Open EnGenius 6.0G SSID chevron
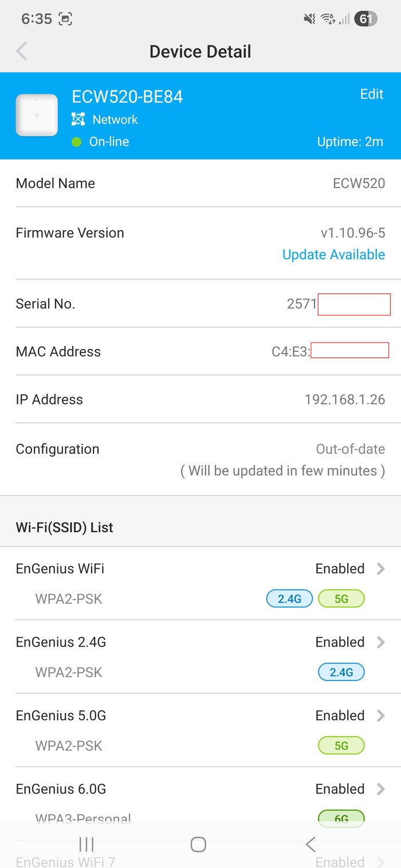Viewport: 401px width, 868px height. 380,789
